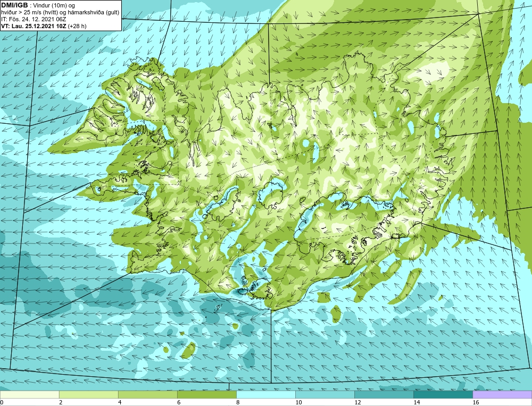Click the legend tick label '16'

[476, 402]
